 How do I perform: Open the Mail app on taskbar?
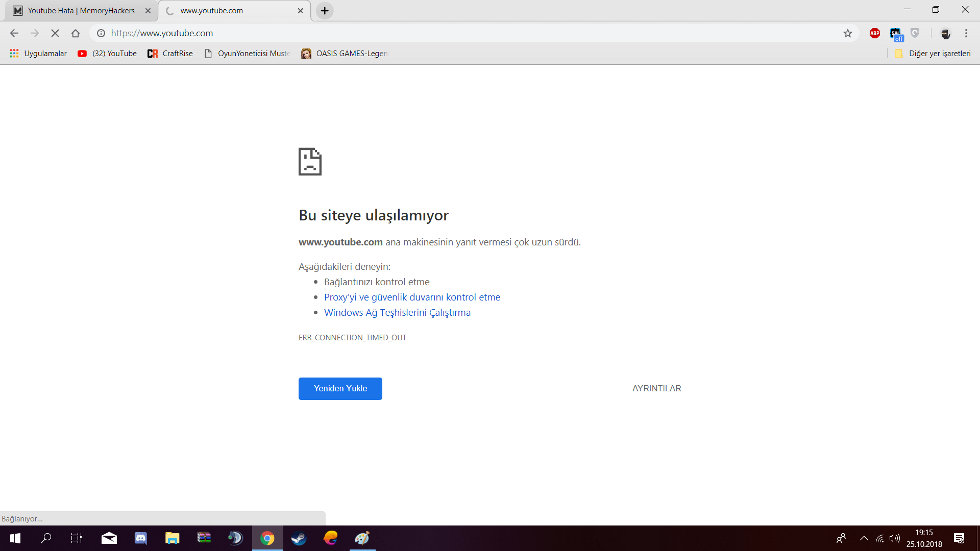109,538
